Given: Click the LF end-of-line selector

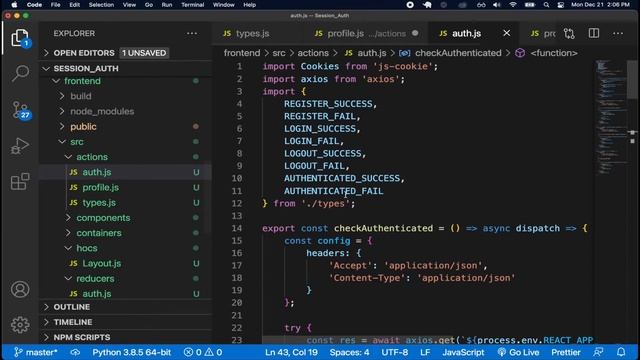Looking at the screenshot, I should 425,352.
